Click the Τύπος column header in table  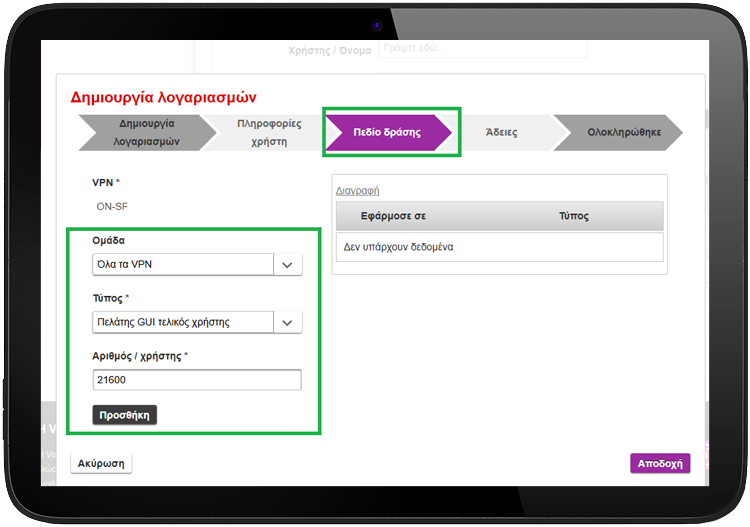(574, 216)
